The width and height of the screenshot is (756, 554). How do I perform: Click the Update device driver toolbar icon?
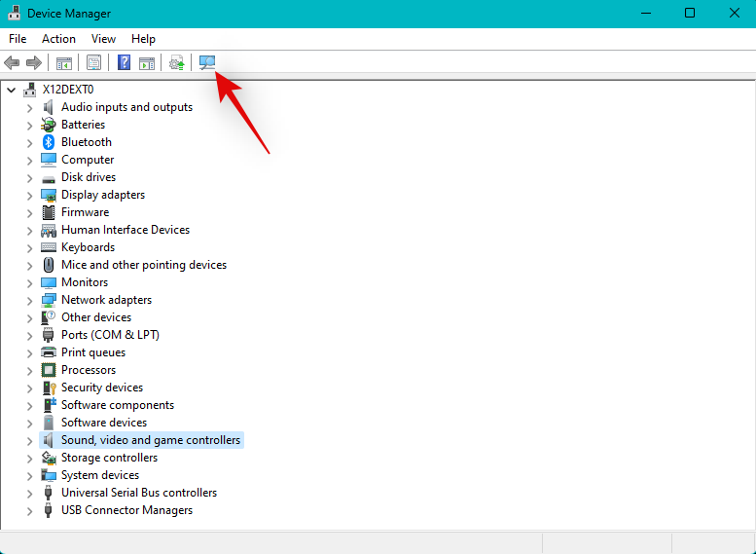(x=176, y=63)
